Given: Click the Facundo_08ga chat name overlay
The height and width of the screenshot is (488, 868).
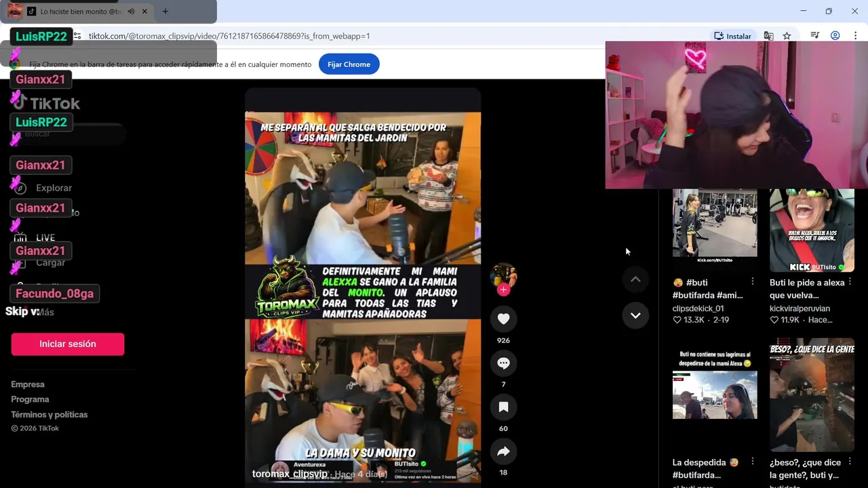Looking at the screenshot, I should pos(55,293).
